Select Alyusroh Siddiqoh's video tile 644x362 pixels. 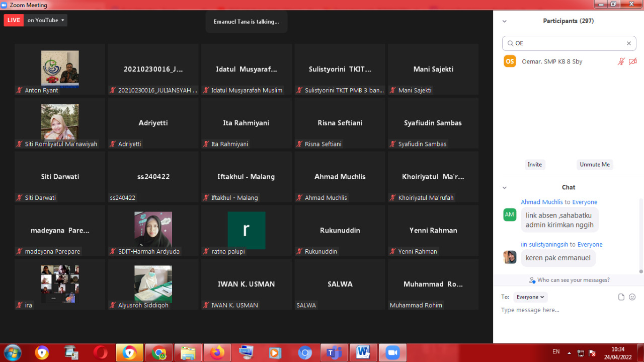tap(153, 284)
